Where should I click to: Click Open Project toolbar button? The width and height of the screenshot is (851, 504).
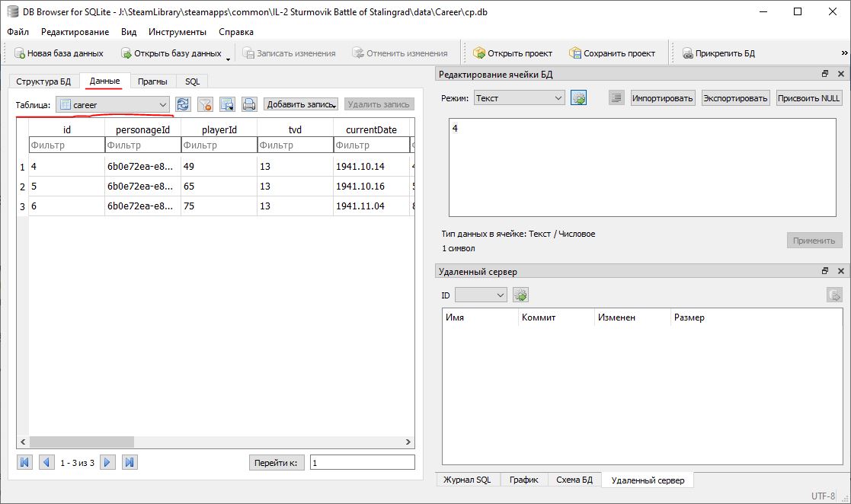[513, 53]
